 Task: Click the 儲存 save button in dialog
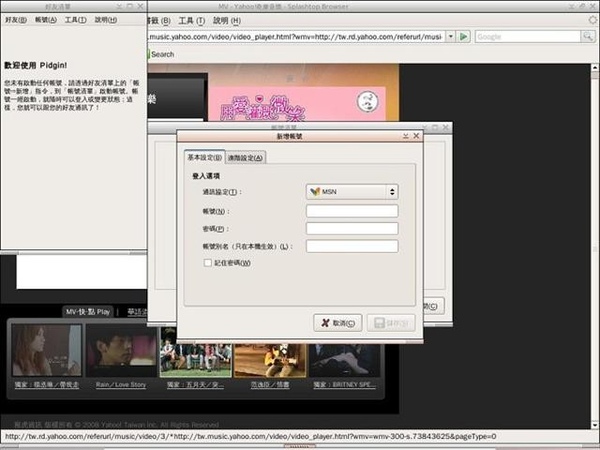tap(391, 323)
